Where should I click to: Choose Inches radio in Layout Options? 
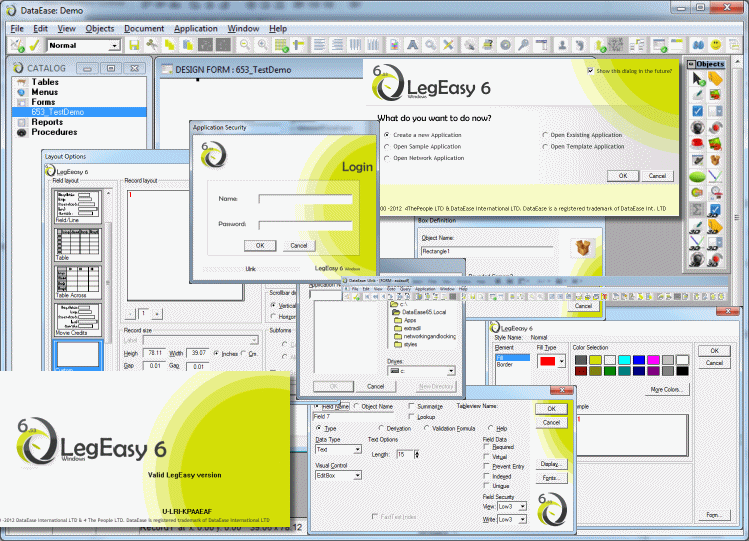216,353
